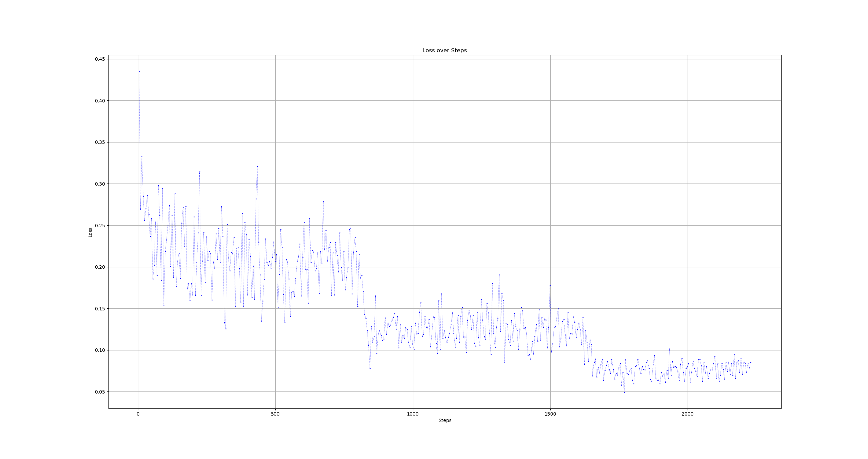This screenshot has width=868, height=459.
Task: Click the 1500 x-axis tick label
Action: [550, 414]
